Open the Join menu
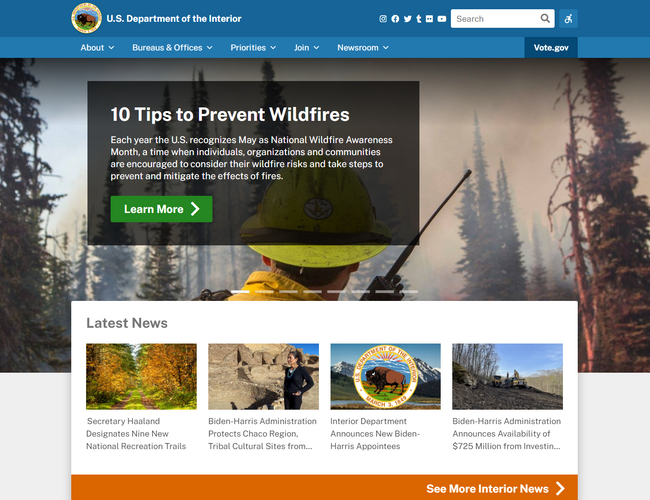The image size is (650, 500). [x=307, y=48]
